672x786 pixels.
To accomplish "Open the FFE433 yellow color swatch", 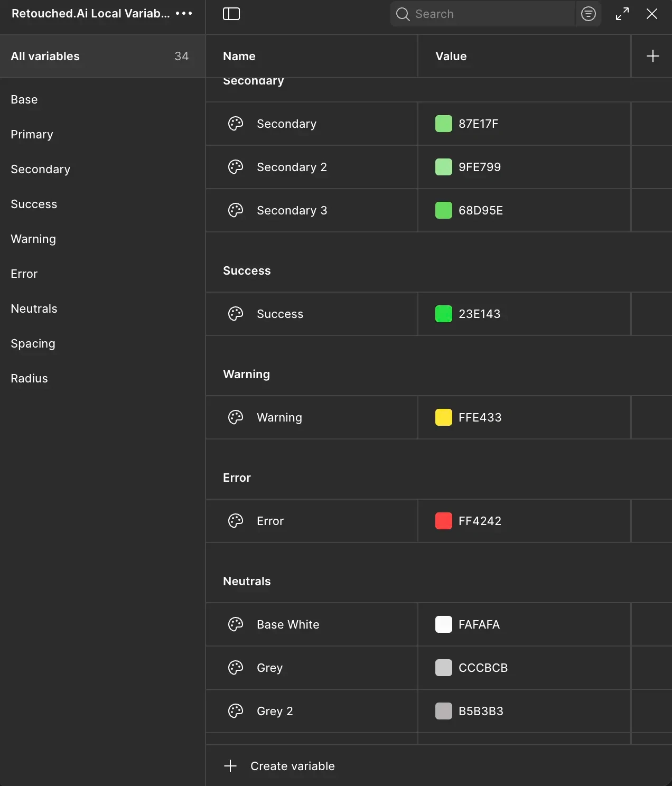I will click(x=444, y=417).
